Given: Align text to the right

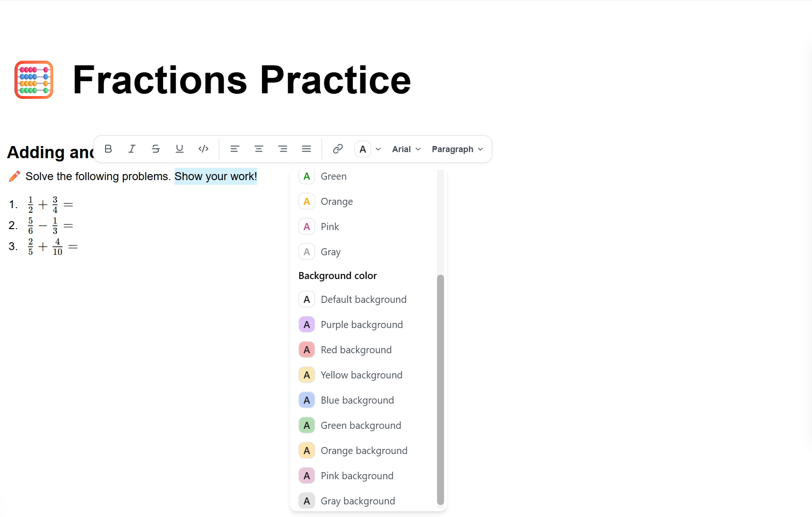Looking at the screenshot, I should coord(282,149).
